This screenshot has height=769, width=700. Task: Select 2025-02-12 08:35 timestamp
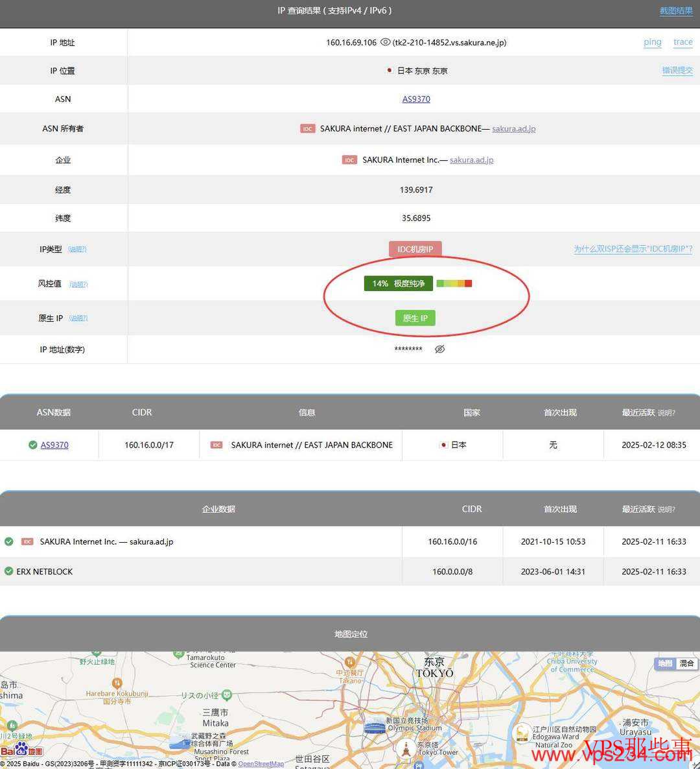click(x=654, y=445)
